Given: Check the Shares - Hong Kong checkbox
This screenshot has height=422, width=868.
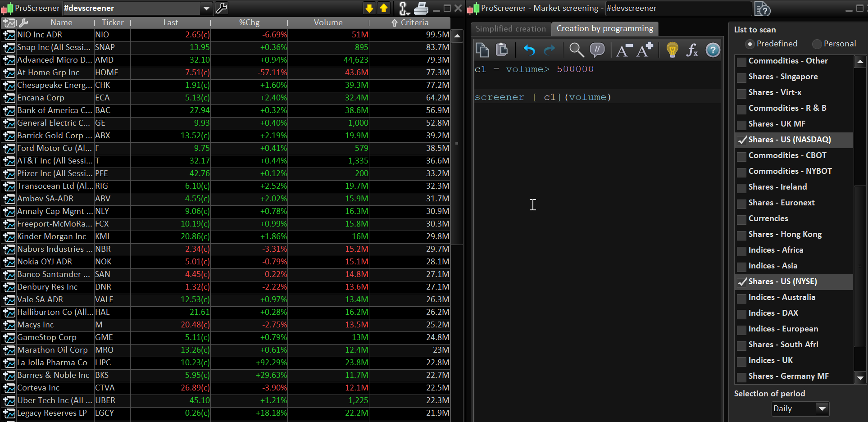Looking at the screenshot, I should coord(741,236).
